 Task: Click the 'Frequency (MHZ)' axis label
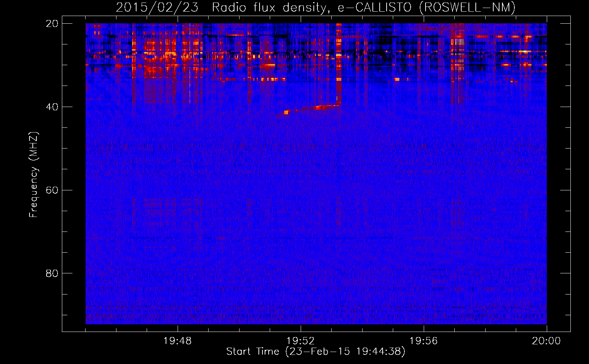click(33, 175)
